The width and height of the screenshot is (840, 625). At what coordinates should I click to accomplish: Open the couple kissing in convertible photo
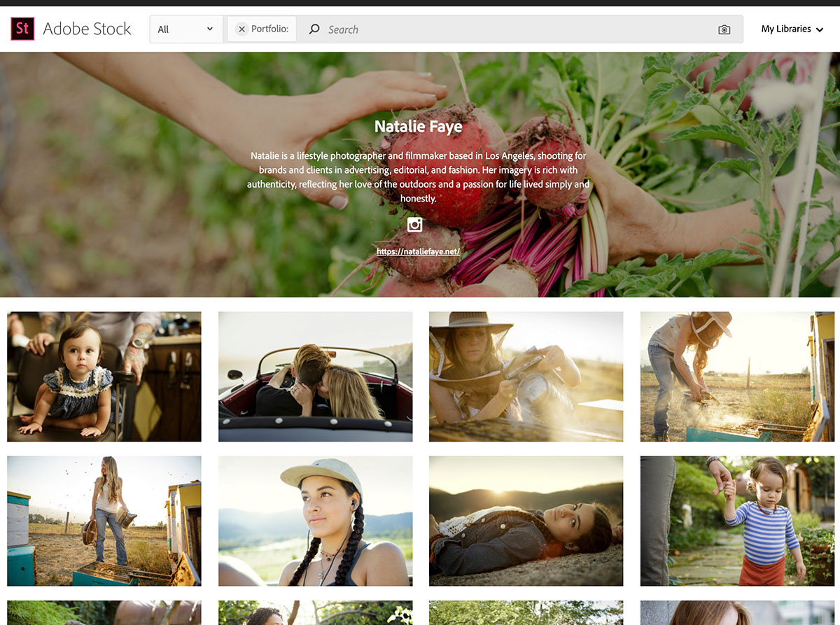(315, 377)
